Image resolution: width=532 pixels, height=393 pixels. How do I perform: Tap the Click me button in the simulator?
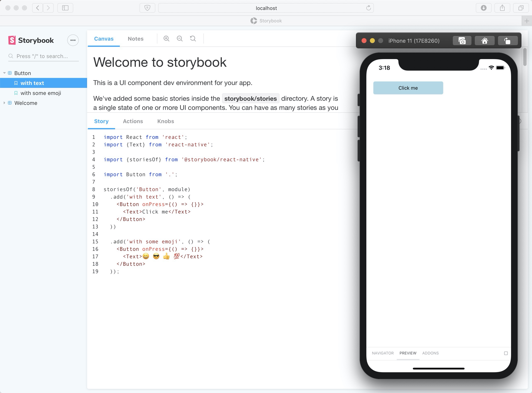[x=408, y=88]
